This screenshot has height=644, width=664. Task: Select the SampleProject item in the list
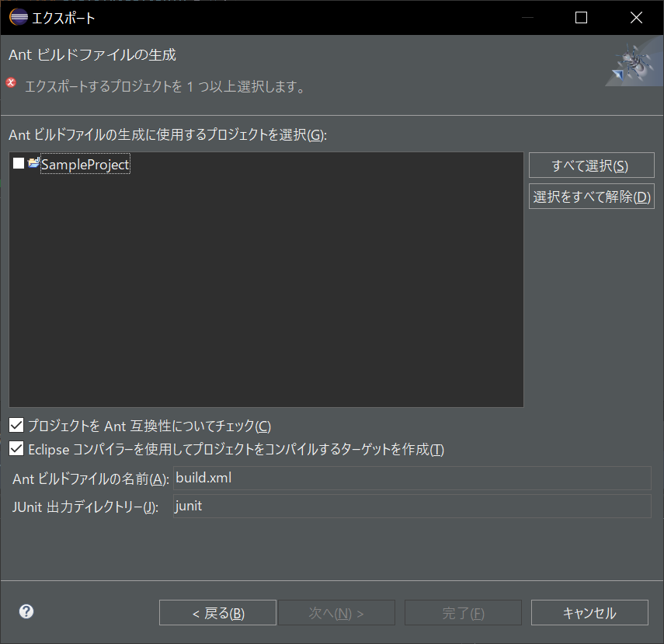pyautogui.click(x=85, y=165)
